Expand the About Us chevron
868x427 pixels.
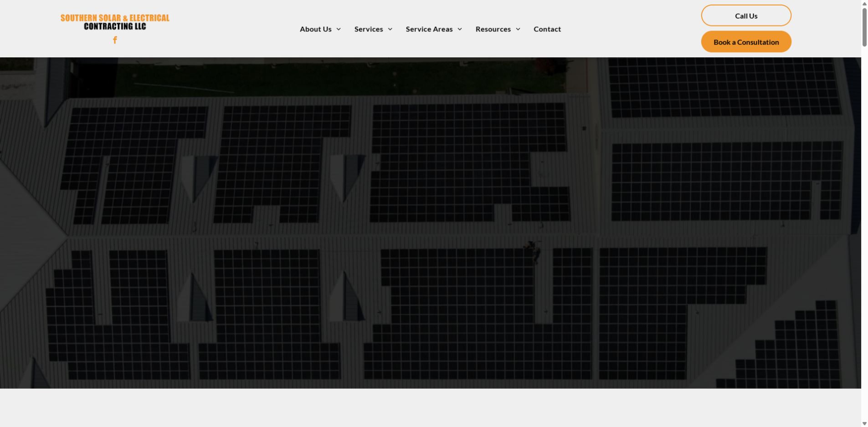tap(339, 29)
